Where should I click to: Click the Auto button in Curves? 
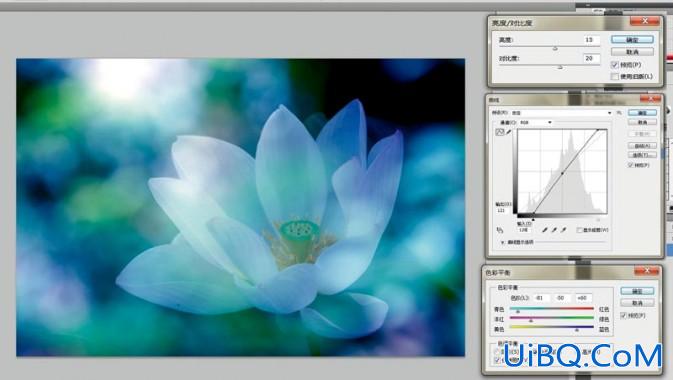pyautogui.click(x=642, y=146)
